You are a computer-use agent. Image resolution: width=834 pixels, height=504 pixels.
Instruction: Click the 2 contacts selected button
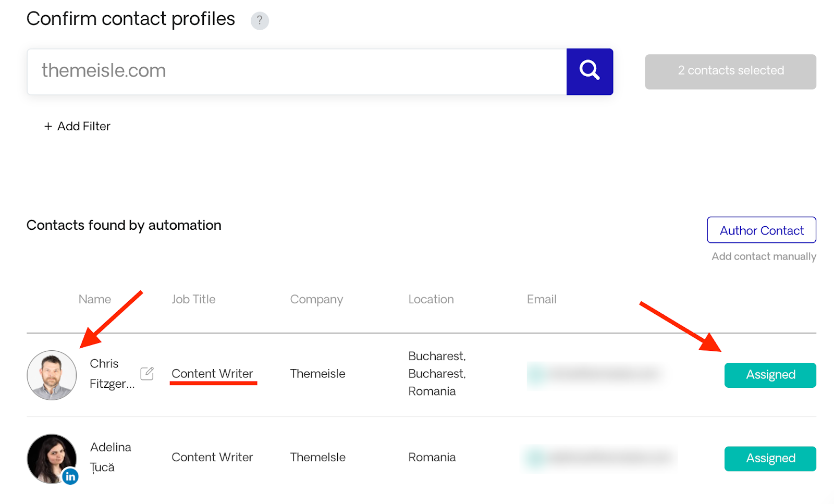pos(730,71)
